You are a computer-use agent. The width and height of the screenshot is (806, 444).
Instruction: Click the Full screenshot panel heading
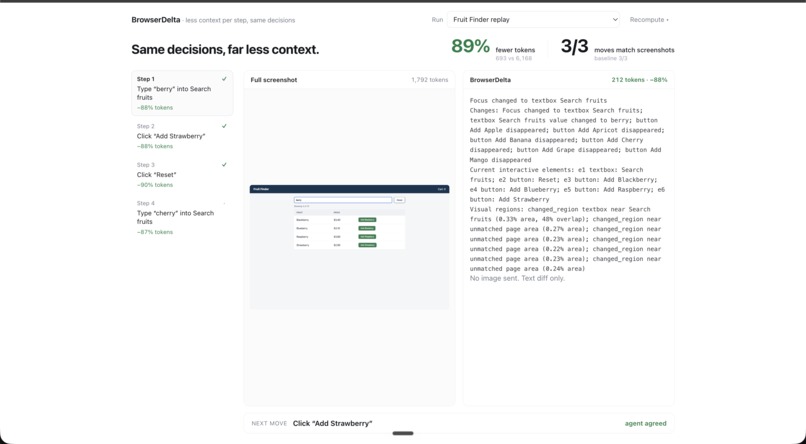click(x=274, y=80)
